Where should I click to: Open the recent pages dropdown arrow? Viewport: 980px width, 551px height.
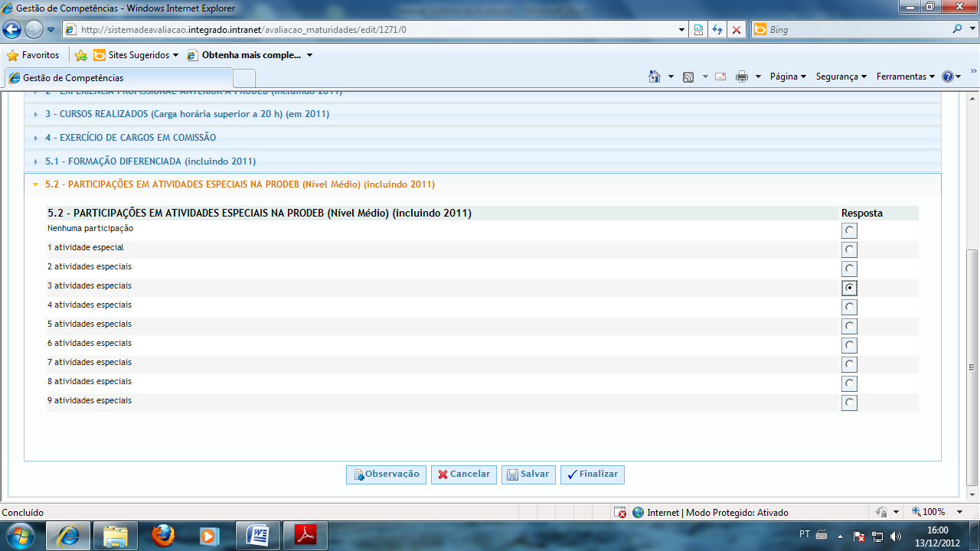[51, 30]
